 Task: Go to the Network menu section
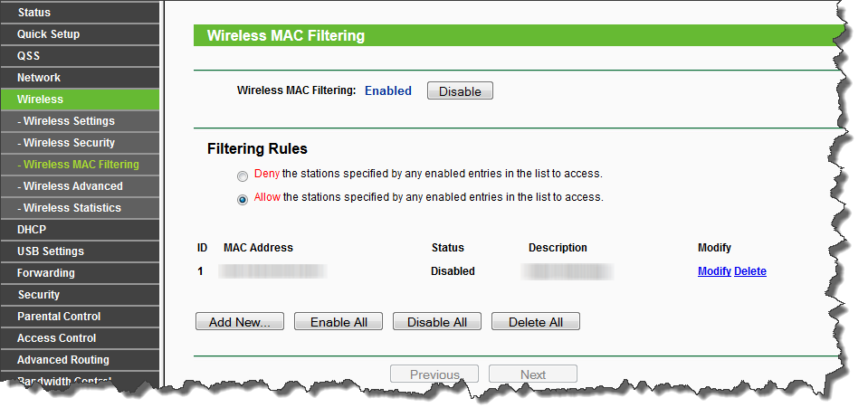tap(39, 78)
